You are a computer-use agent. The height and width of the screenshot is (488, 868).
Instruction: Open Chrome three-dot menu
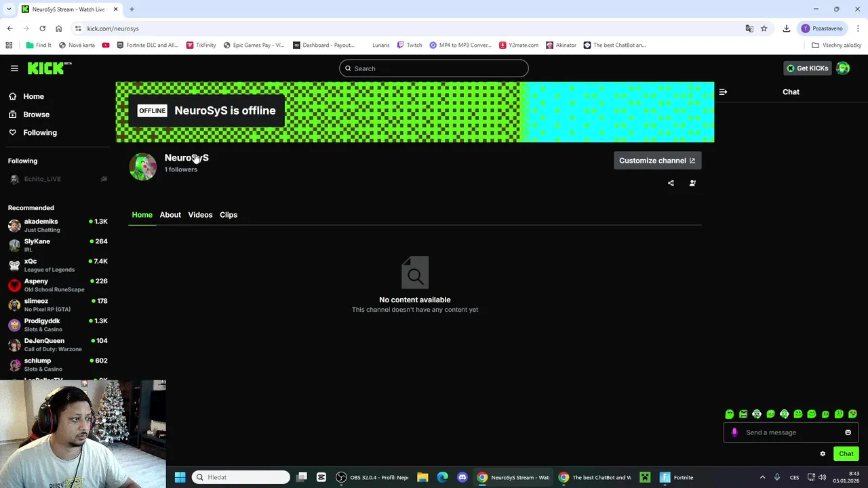(859, 28)
